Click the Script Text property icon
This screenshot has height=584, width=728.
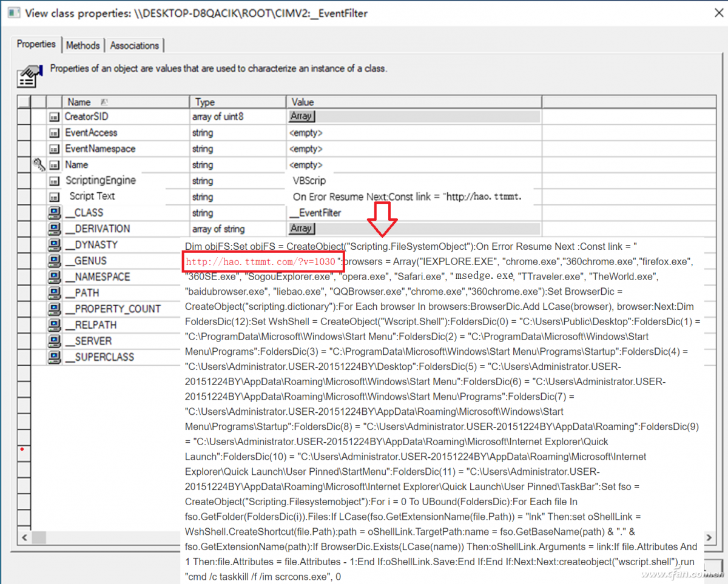click(54, 196)
